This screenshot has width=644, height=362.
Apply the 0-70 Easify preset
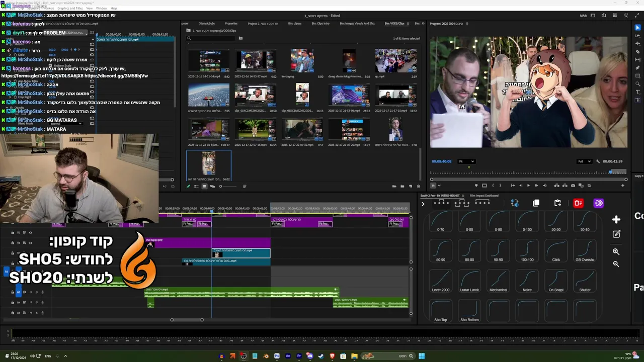point(441,221)
